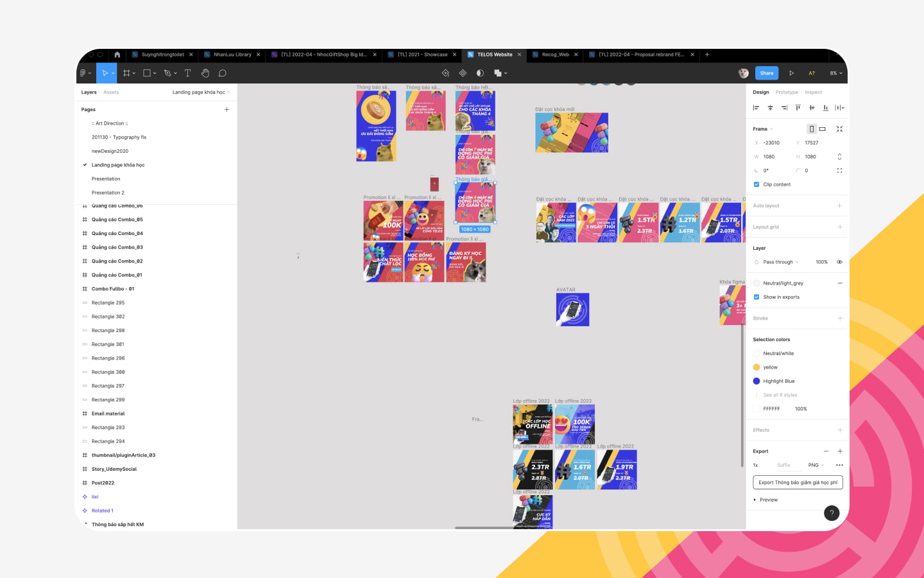
Task: Open the Recog_Web file tab
Action: (555, 55)
